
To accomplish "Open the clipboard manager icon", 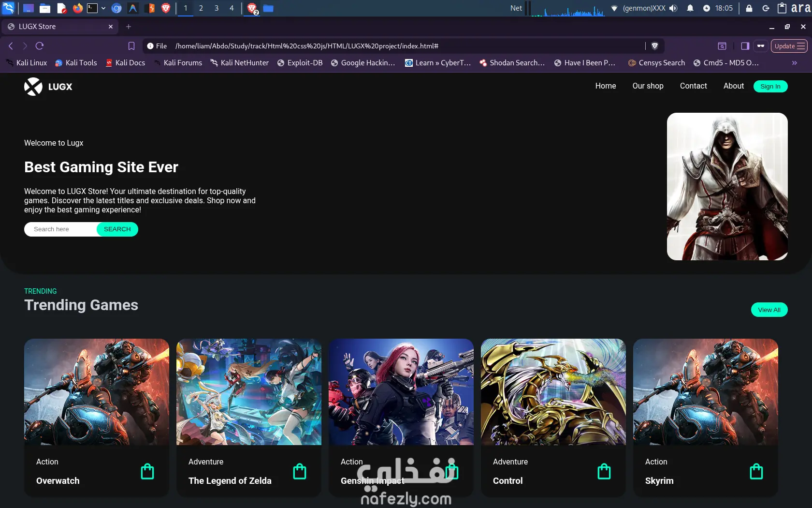I will coord(782,8).
